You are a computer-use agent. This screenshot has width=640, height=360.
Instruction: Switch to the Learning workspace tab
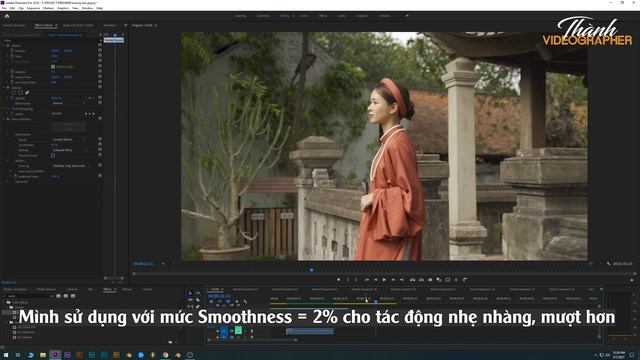240,16
